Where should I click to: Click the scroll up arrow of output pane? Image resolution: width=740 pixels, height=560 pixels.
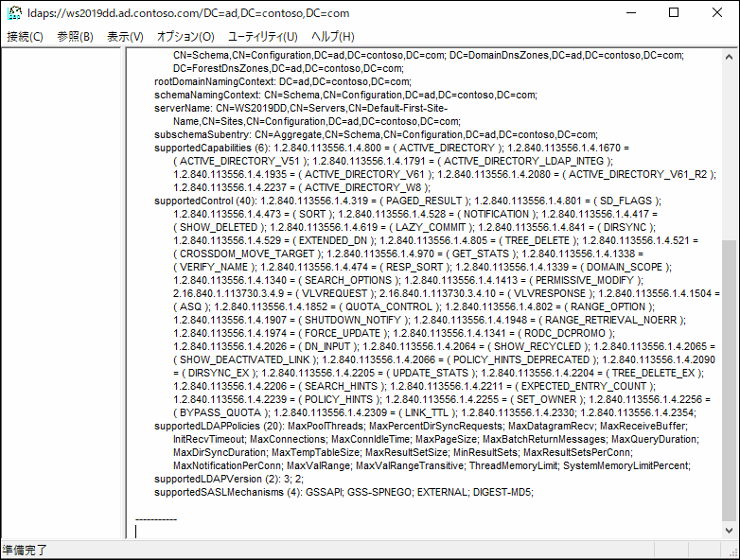tap(729, 57)
